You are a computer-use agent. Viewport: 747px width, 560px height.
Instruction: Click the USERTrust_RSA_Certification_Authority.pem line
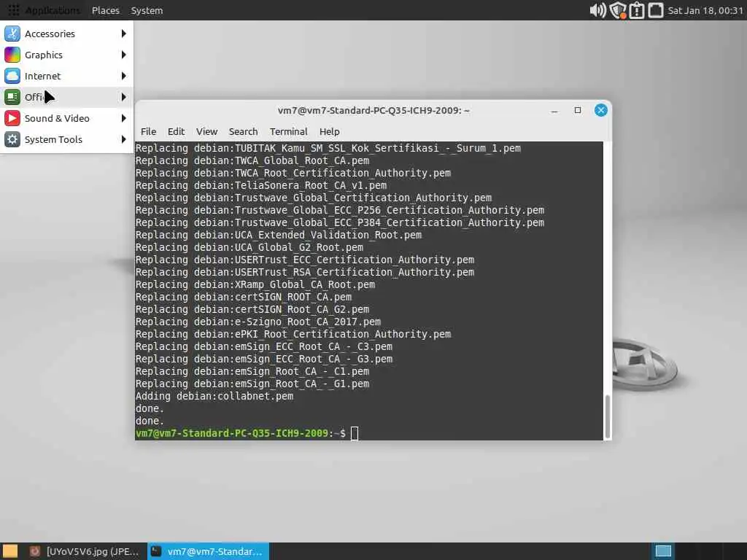tap(305, 273)
